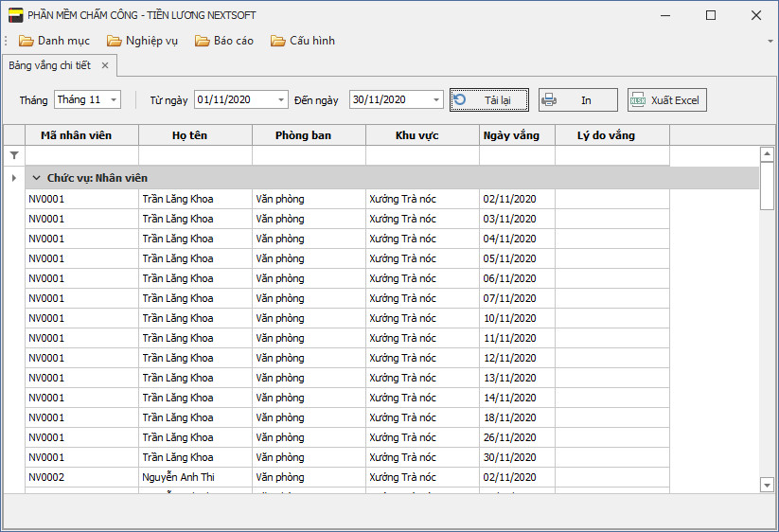Screen dimensions: 779x532
Task: Open the Từ ngày date picker arrow
Action: [281, 99]
